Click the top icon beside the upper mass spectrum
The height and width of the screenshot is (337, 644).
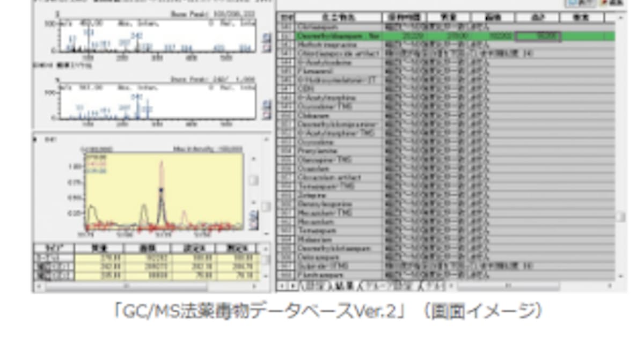267,38
